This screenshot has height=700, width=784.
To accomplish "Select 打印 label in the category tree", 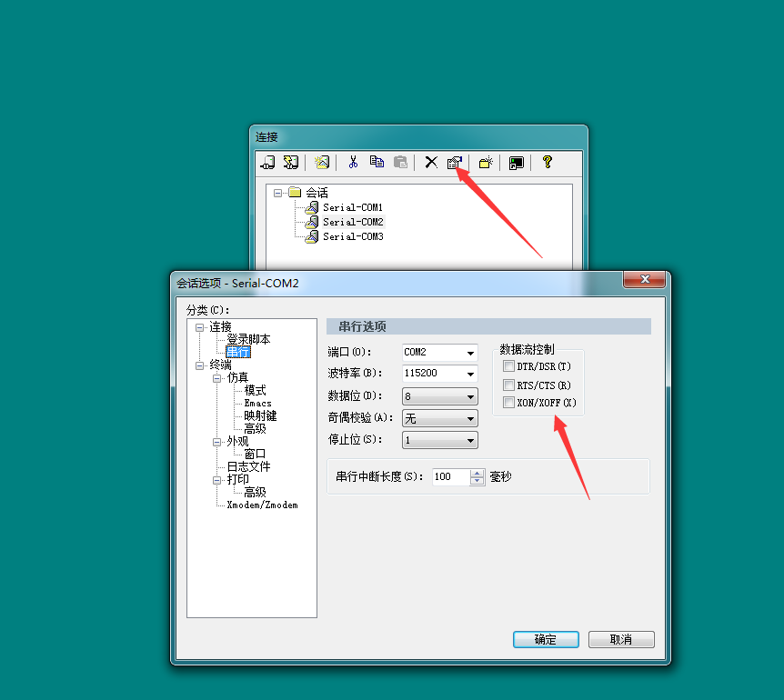I will click(x=237, y=480).
